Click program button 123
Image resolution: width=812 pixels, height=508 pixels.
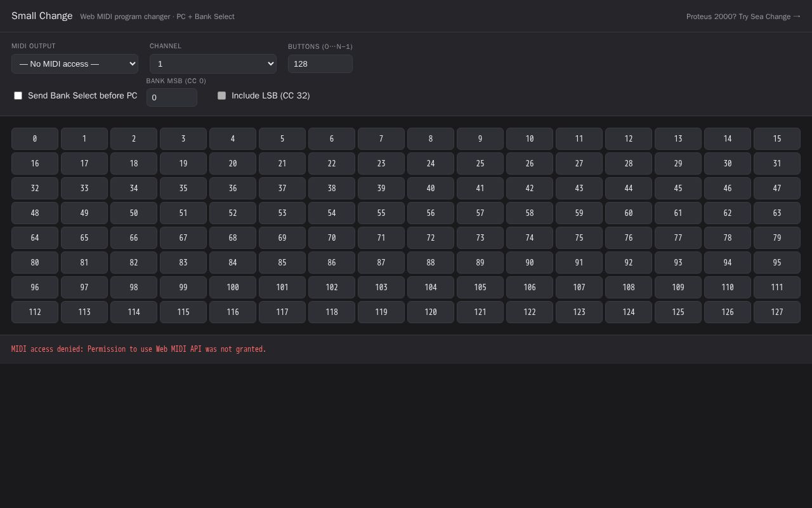[579, 312]
